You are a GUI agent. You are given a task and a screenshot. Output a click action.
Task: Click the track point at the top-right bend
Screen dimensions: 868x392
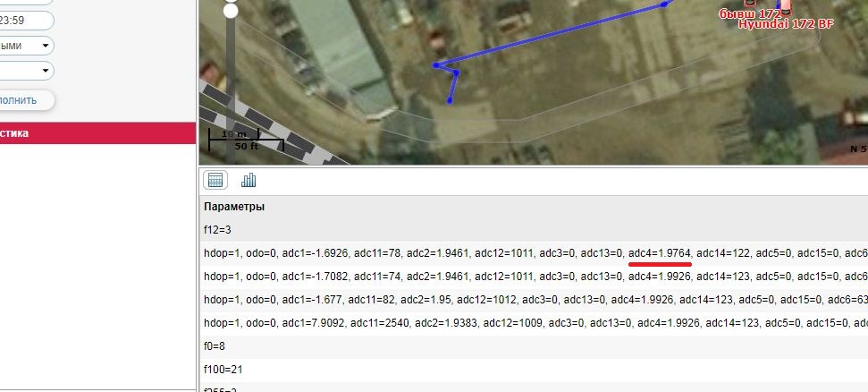click(663, 4)
